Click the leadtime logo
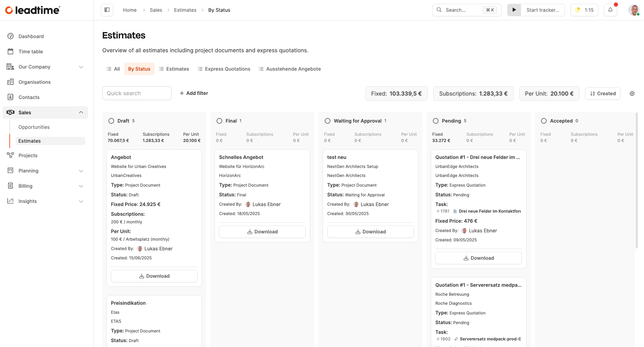 (x=33, y=10)
